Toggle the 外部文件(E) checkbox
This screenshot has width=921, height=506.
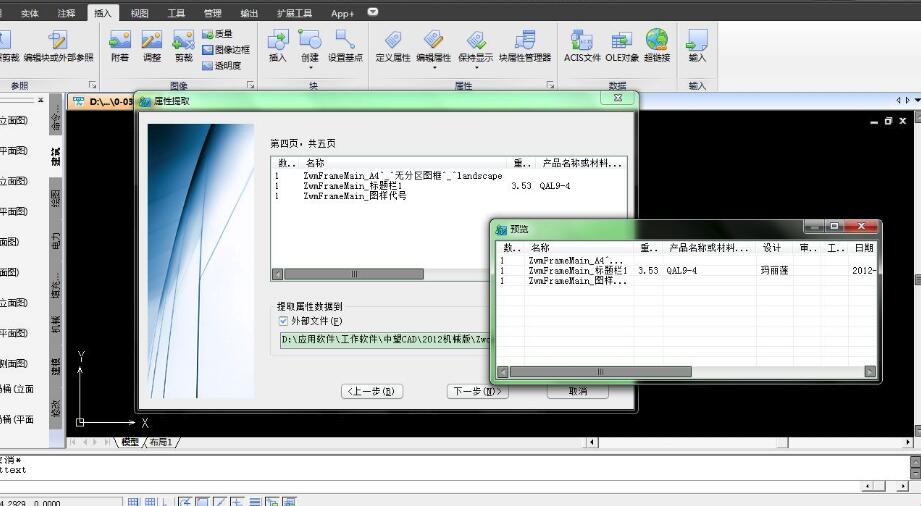coord(283,321)
